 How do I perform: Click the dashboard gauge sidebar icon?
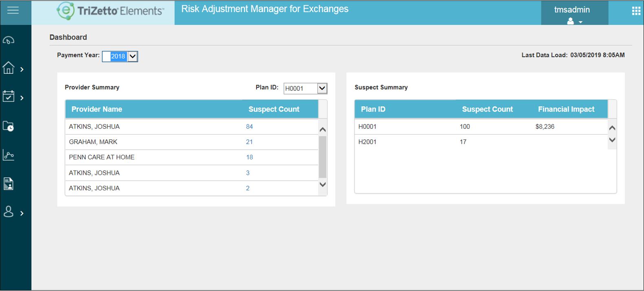click(x=9, y=40)
